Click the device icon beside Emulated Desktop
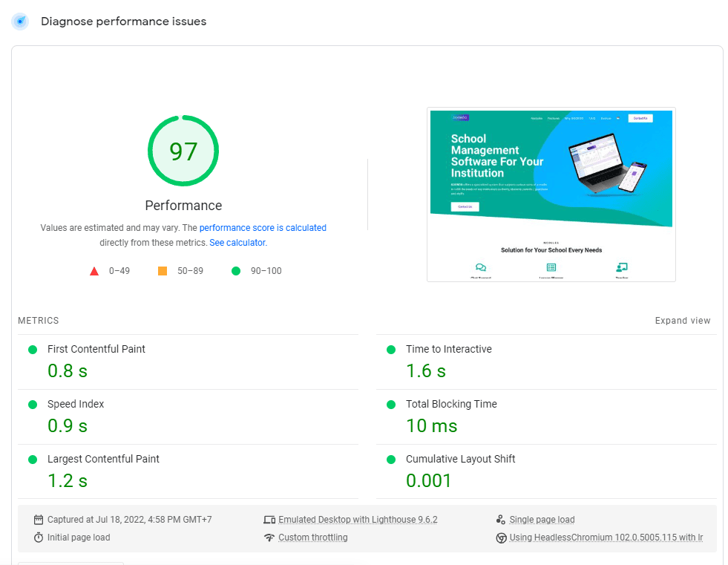 [269, 520]
